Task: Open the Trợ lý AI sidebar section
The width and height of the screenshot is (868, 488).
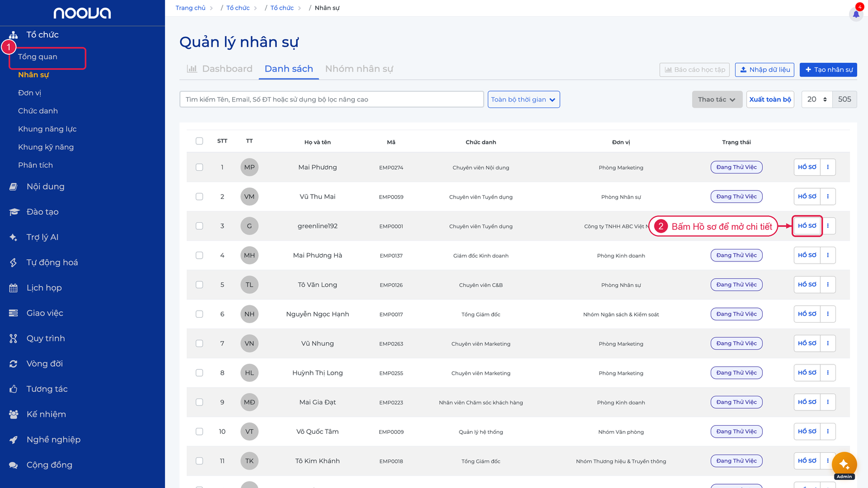Action: pos(42,237)
